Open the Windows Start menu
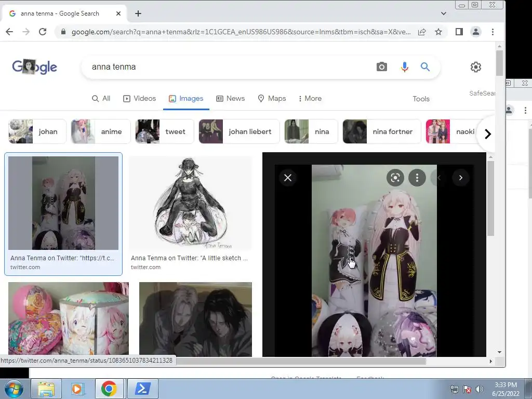This screenshot has width=532, height=399. point(13,389)
